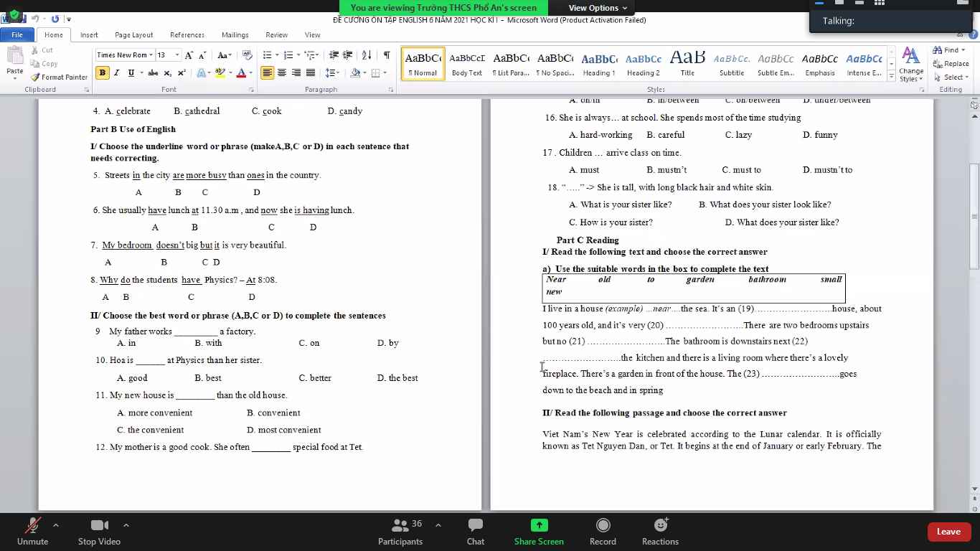Click Replace in Editing group
The width and height of the screenshot is (980, 551).
[951, 64]
